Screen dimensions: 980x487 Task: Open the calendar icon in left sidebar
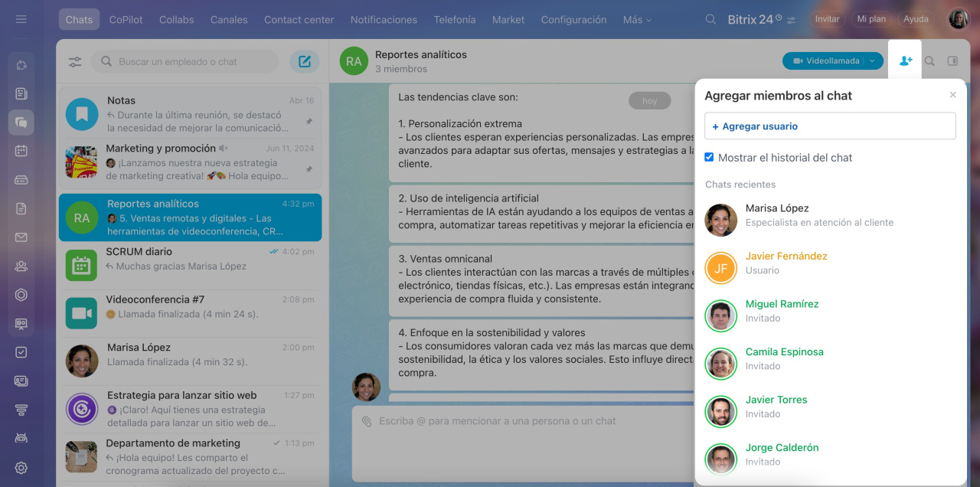point(21,151)
